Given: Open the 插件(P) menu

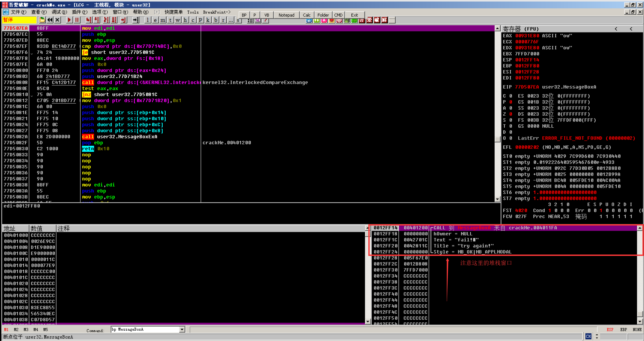Looking at the screenshot, I should 80,12.
